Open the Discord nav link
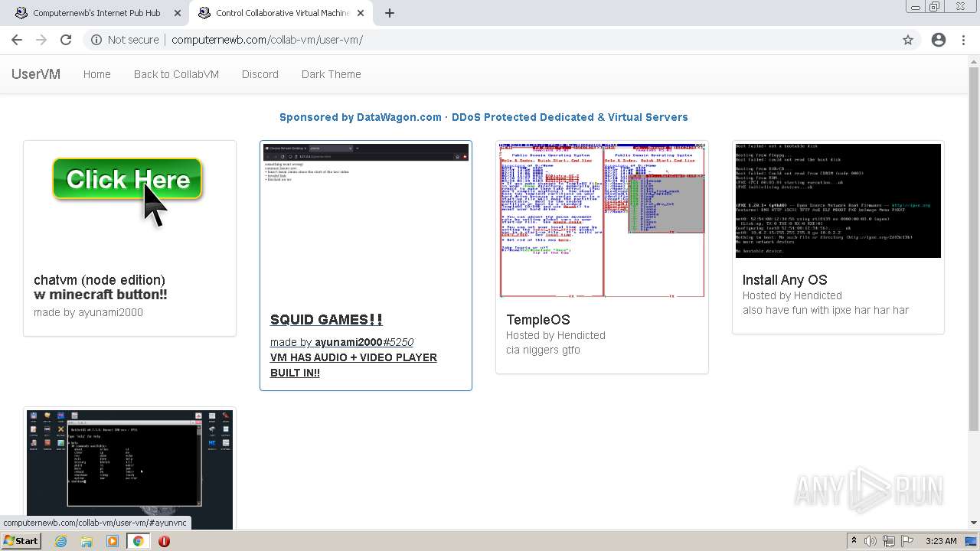This screenshot has height=551, width=980. click(x=260, y=74)
